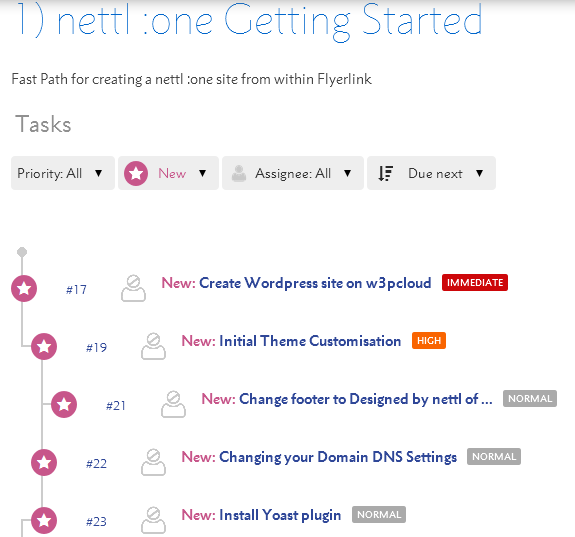This screenshot has width=575, height=537.
Task: Expand the Assignee: All dropdown
Action: 293,173
